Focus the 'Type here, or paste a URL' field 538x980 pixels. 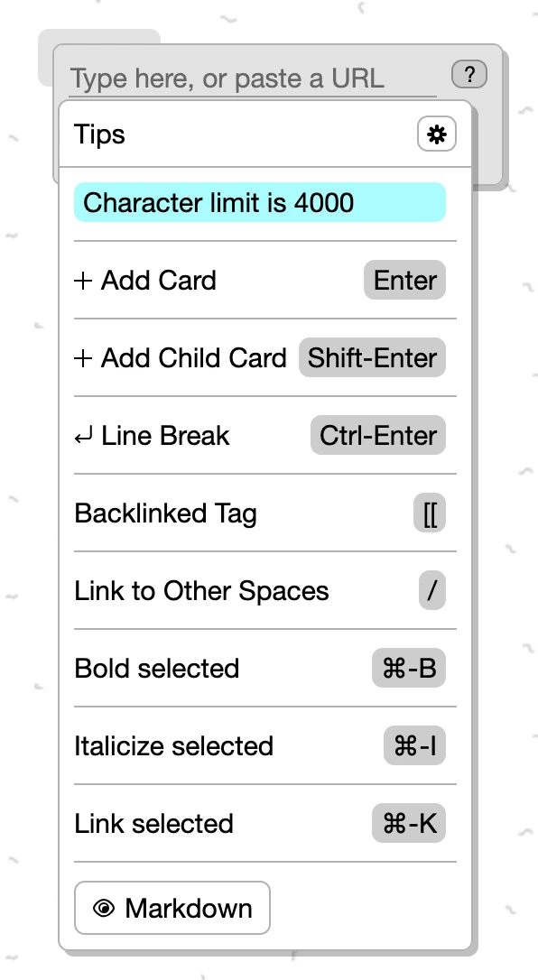[253, 79]
